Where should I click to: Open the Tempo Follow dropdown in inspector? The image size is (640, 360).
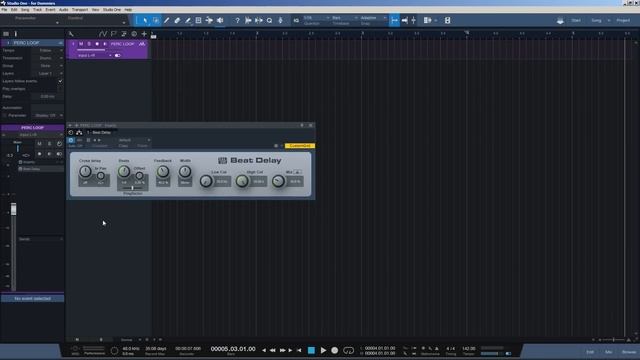pos(47,50)
